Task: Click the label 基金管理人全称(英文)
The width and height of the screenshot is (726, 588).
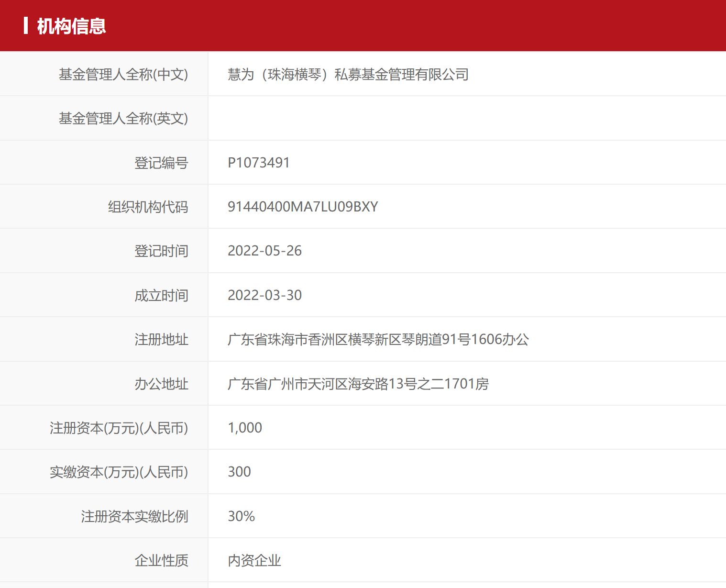Action: [x=123, y=118]
